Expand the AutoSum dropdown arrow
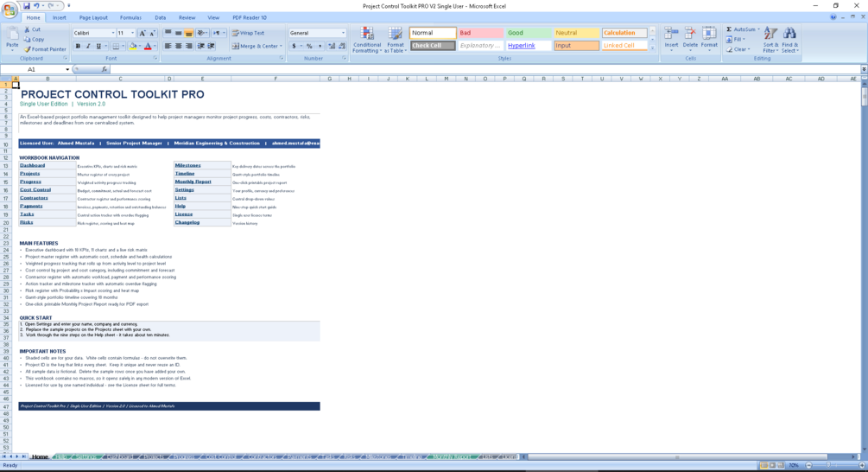 click(758, 29)
